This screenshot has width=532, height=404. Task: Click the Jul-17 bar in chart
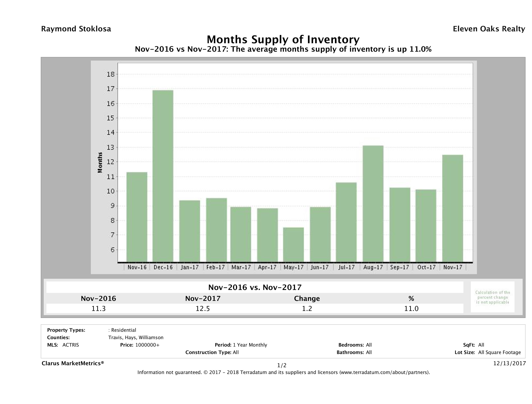coord(346,222)
